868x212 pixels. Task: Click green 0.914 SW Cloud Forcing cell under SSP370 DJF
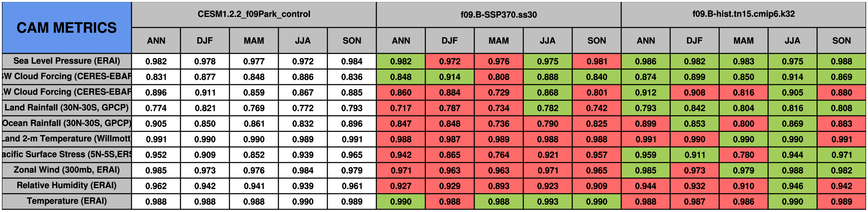coord(450,77)
